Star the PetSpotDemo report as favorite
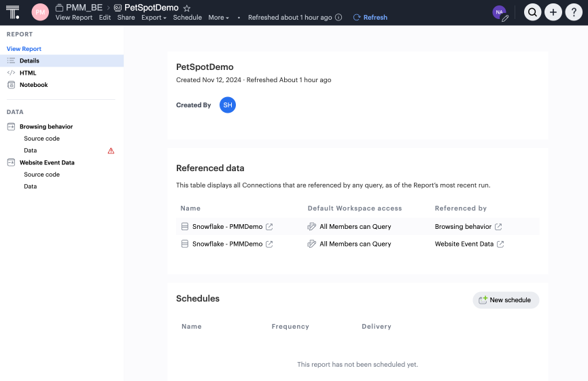This screenshot has height=381, width=588. (187, 8)
